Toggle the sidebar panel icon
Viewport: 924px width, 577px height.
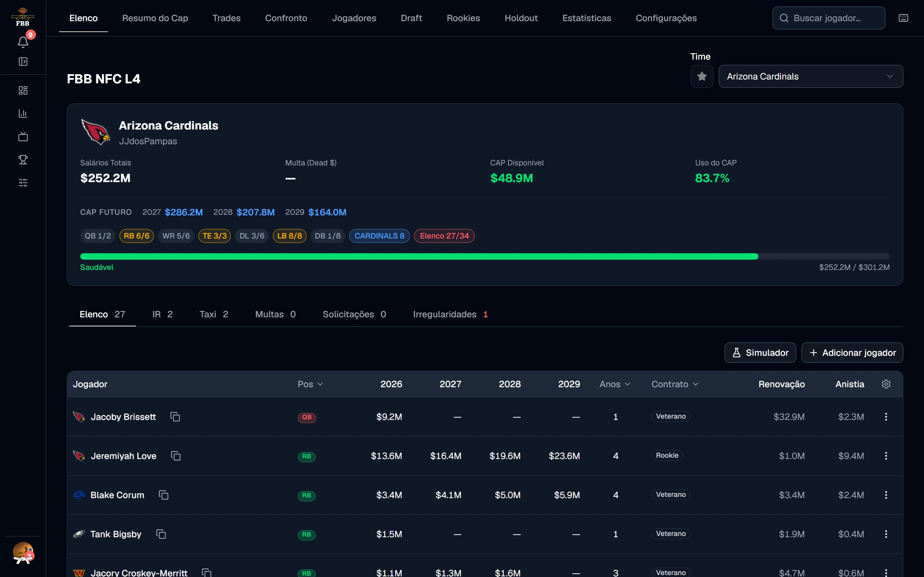23,62
